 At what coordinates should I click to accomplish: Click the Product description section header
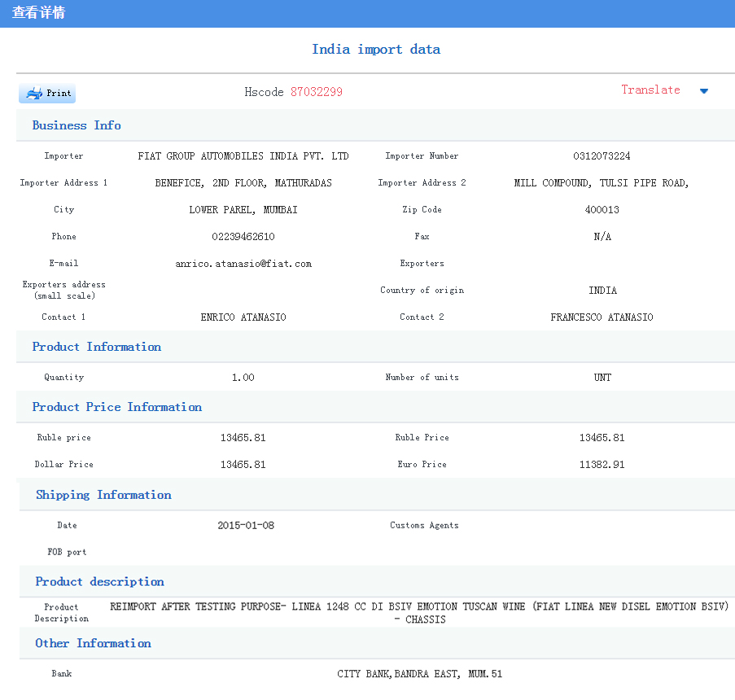pos(99,581)
